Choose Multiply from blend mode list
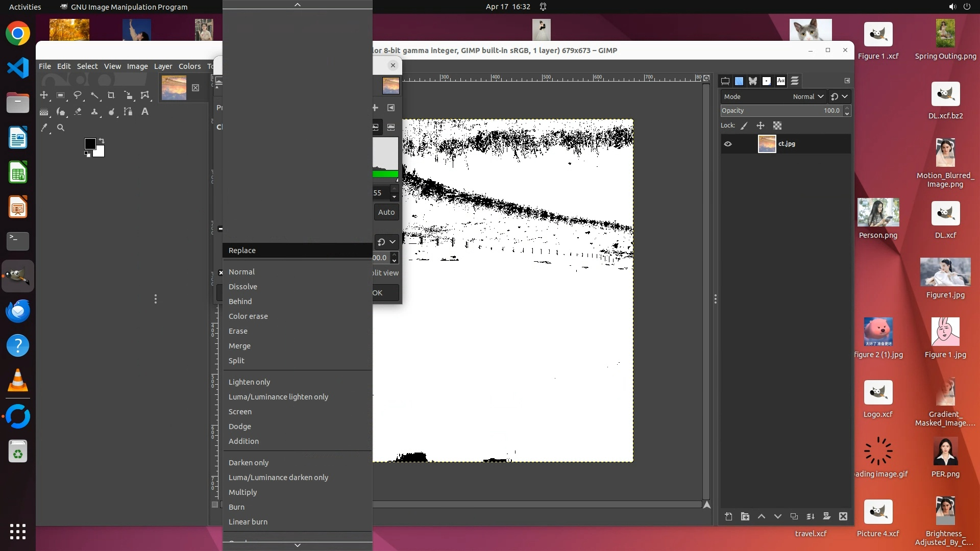 [243, 492]
